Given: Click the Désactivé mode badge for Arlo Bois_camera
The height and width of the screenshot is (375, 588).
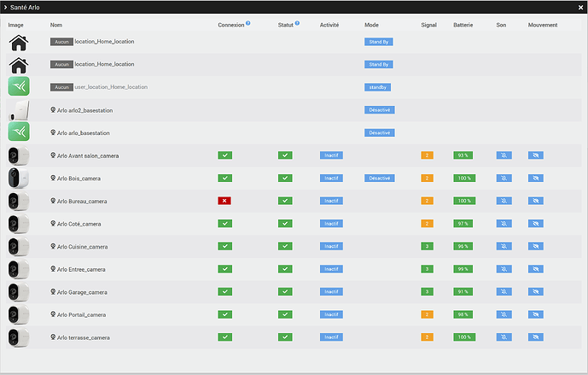Looking at the screenshot, I should coord(380,179).
